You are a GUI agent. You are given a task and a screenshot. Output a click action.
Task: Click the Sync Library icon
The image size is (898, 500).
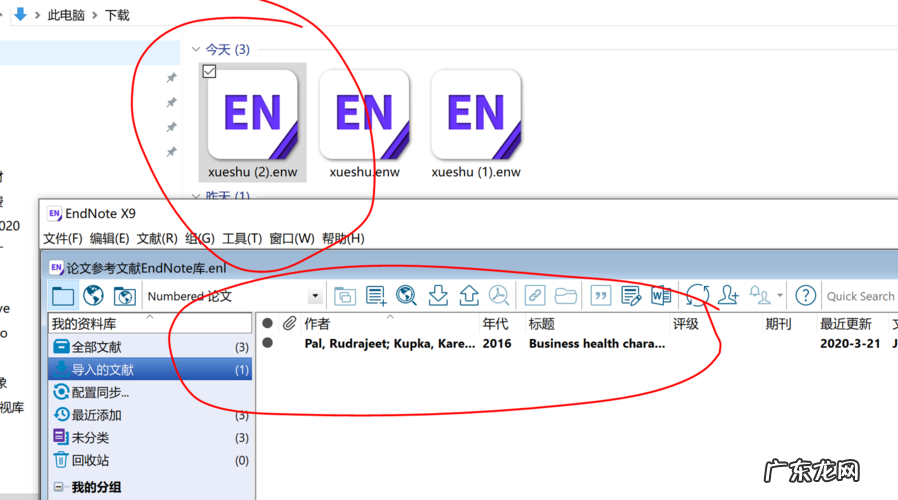pos(697,296)
